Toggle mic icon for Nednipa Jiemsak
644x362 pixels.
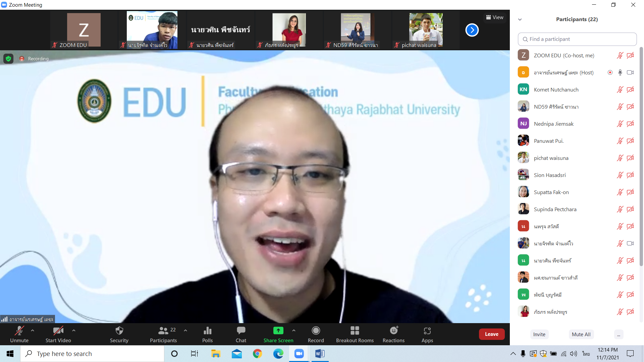[620, 124]
